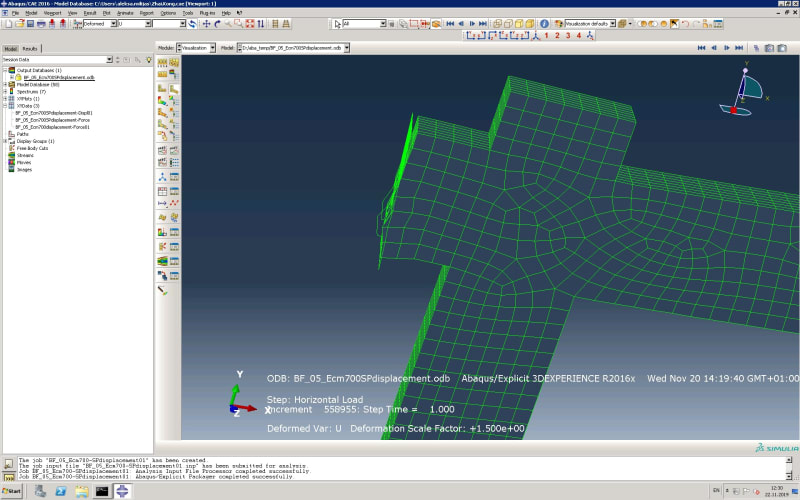Open the file explorer on the taskbar
This screenshot has height=500, width=800.
click(x=82, y=491)
